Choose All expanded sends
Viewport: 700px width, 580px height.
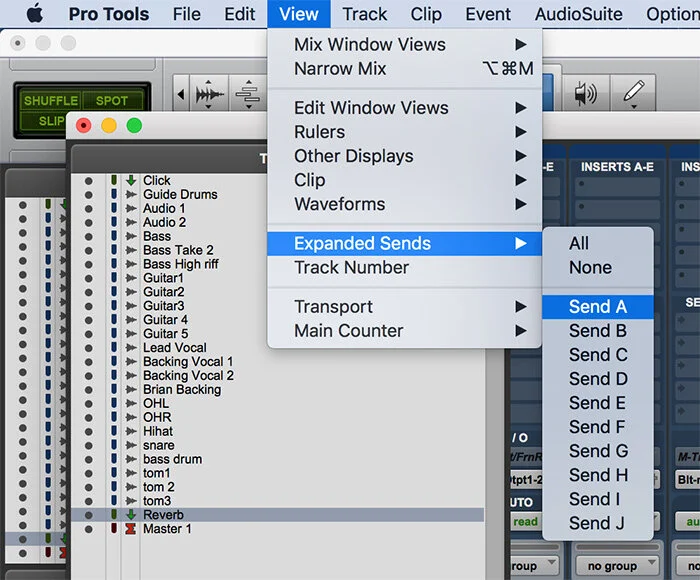point(598,243)
